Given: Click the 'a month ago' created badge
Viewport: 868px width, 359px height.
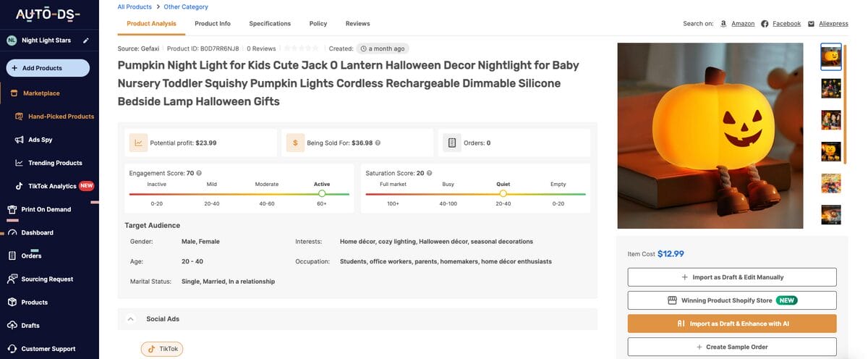Looking at the screenshot, I should 383,48.
